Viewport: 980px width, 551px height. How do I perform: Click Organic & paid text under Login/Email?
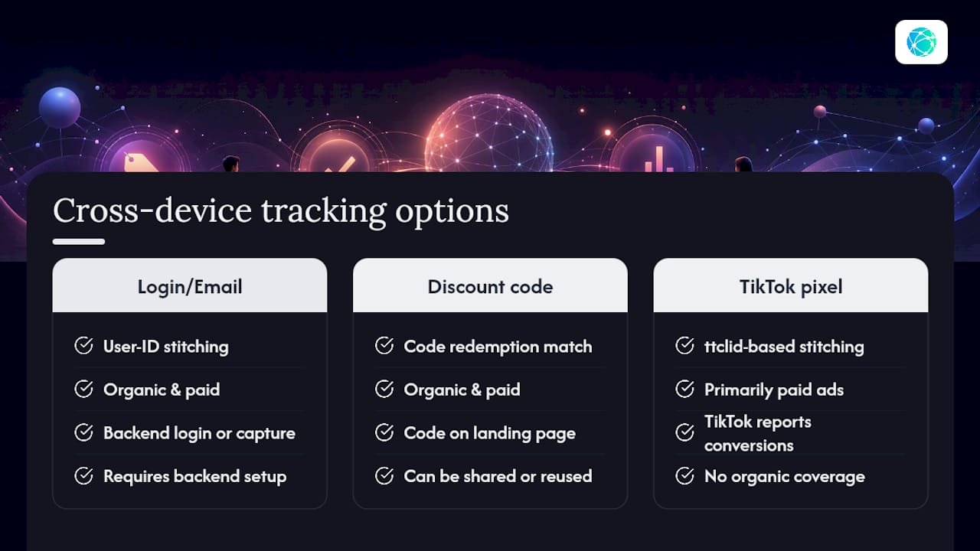click(x=162, y=390)
